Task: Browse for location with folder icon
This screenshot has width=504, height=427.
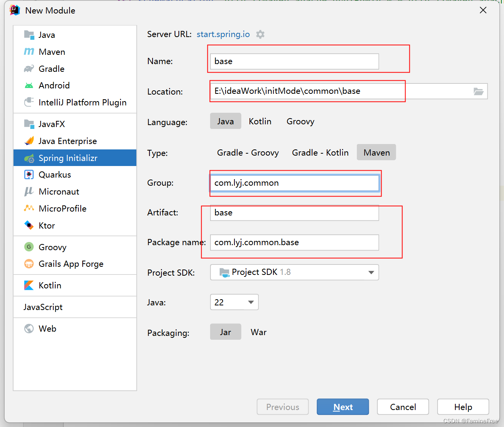Action: [x=479, y=91]
